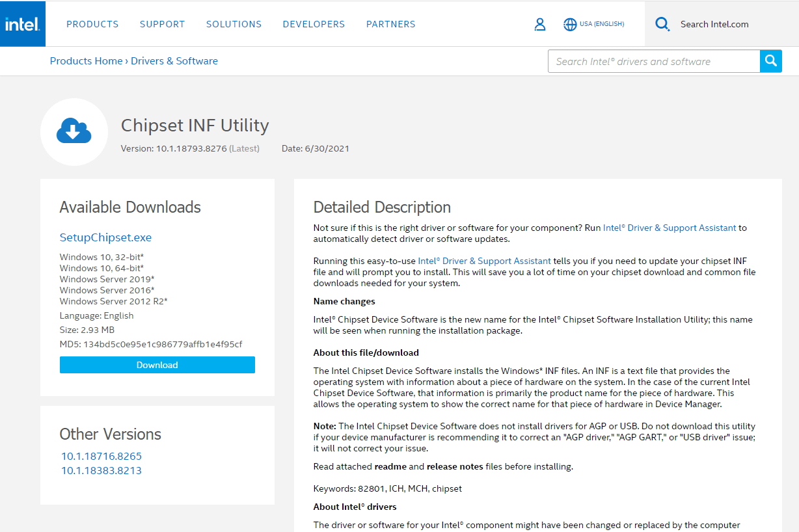Image resolution: width=799 pixels, height=532 pixels.
Task: Click the Other Versions heading
Action: point(111,434)
